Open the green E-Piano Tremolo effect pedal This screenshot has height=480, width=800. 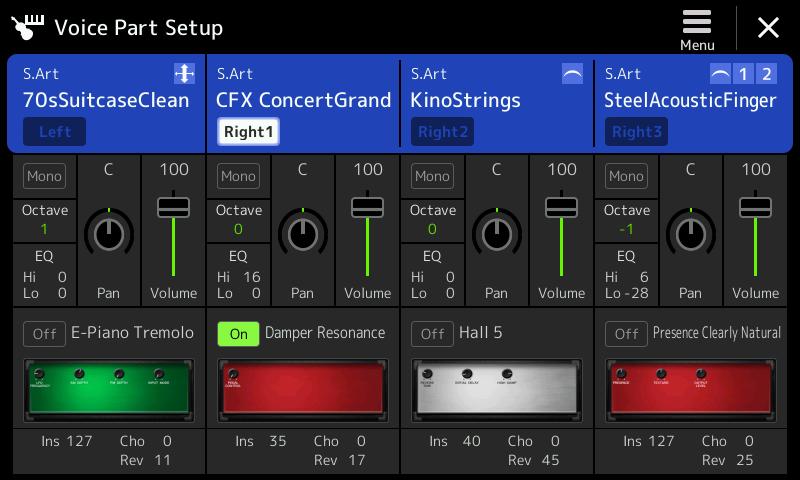[x=109, y=390]
